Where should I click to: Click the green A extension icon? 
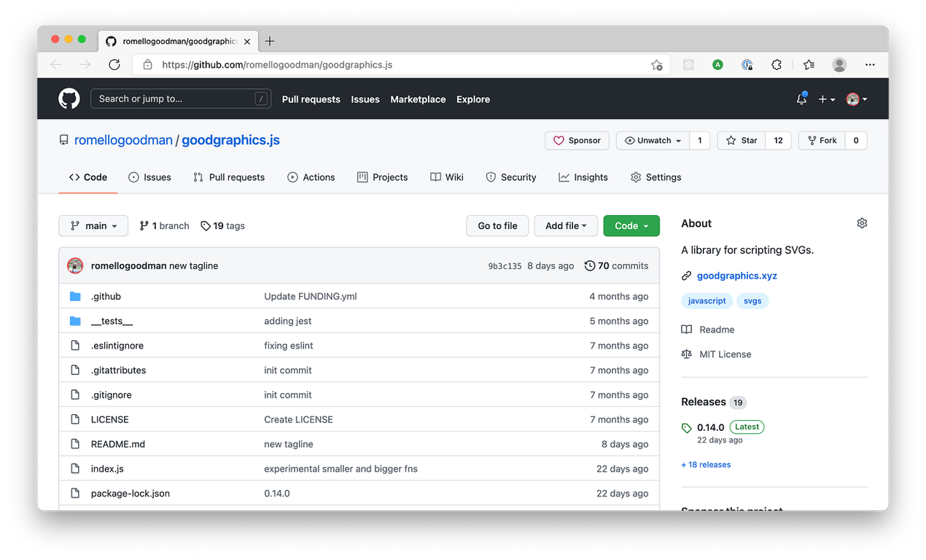tap(717, 65)
